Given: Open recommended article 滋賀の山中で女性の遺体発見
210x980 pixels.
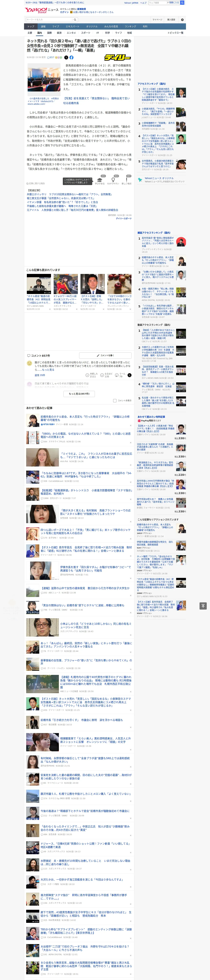Looking at the screenshot, I should click(85, 588).
